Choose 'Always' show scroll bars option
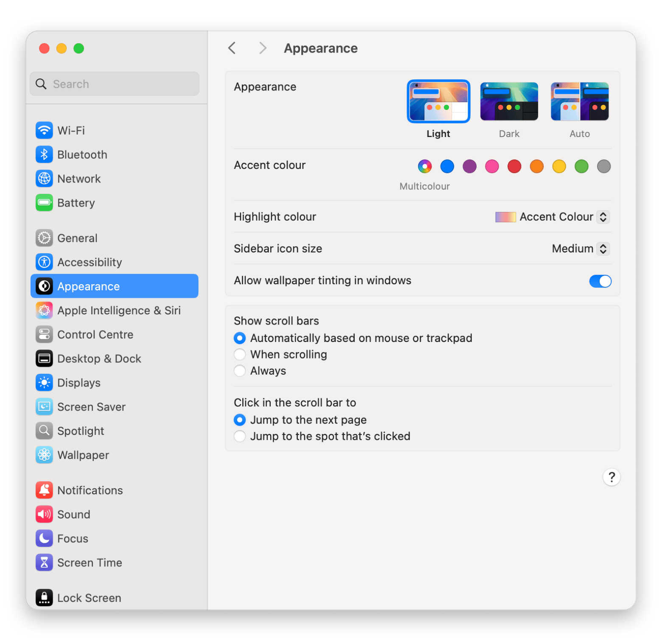This screenshot has height=644, width=662. [240, 371]
